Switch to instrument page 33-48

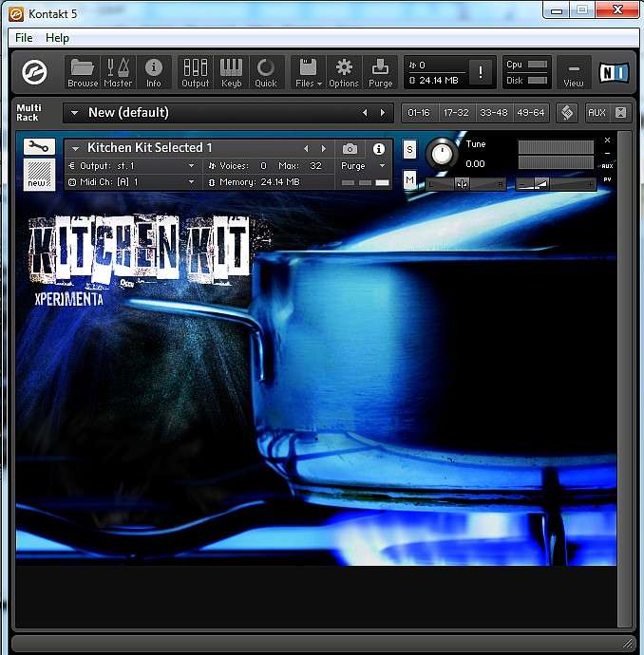[x=493, y=113]
